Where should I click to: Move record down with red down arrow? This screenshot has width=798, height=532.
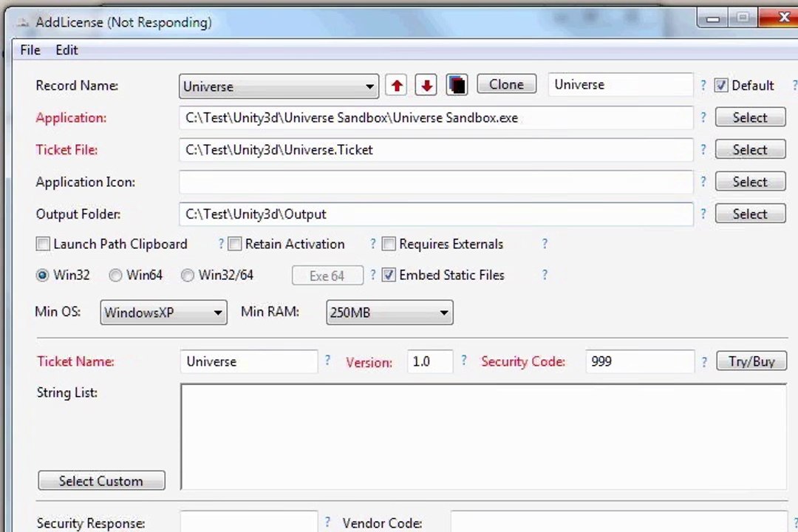coord(426,85)
